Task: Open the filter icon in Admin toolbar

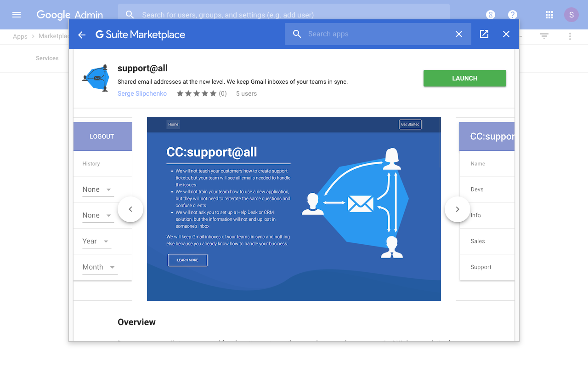Action: click(x=544, y=36)
